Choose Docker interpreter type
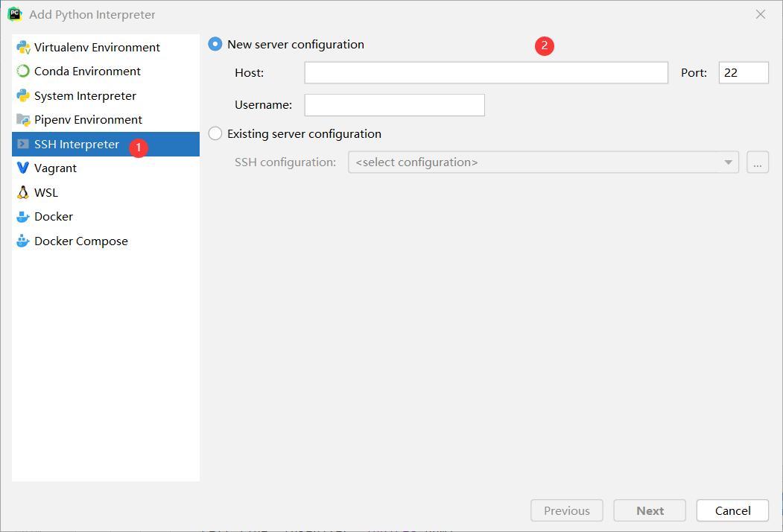 click(106, 217)
